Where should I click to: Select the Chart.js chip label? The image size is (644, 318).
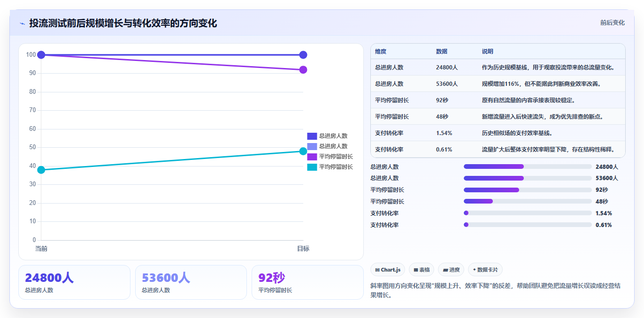point(391,270)
